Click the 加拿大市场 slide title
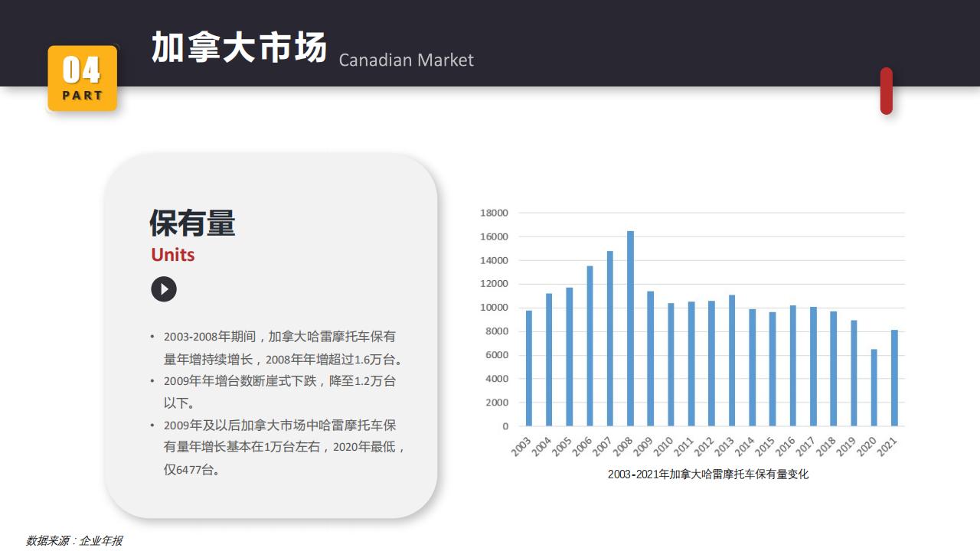The image size is (980, 551). coord(239,47)
